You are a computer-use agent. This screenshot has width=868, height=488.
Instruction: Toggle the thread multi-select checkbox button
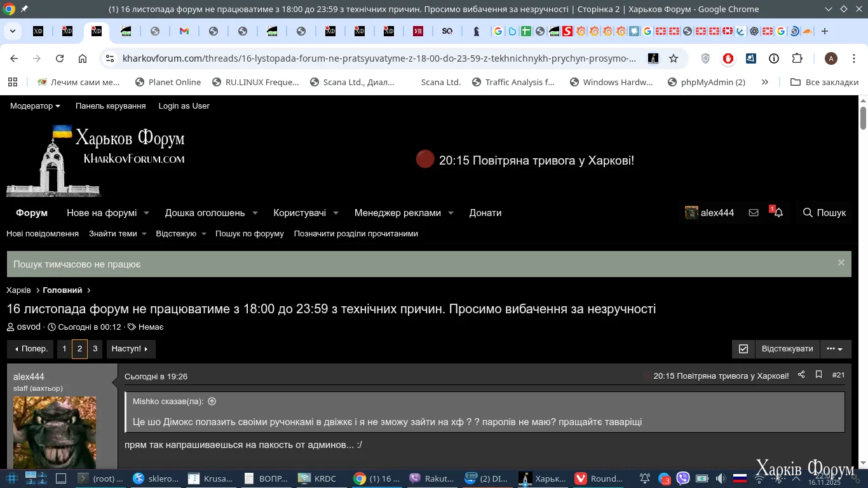(x=743, y=349)
